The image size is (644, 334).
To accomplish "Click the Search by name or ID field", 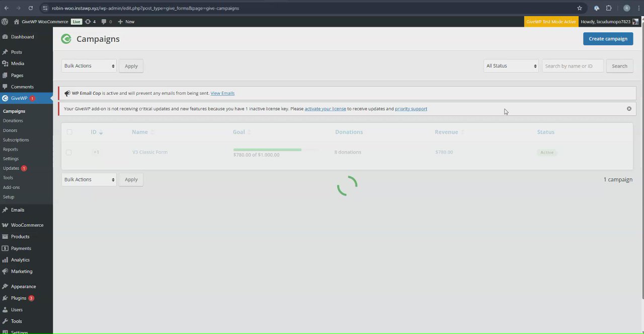I will [x=573, y=66].
